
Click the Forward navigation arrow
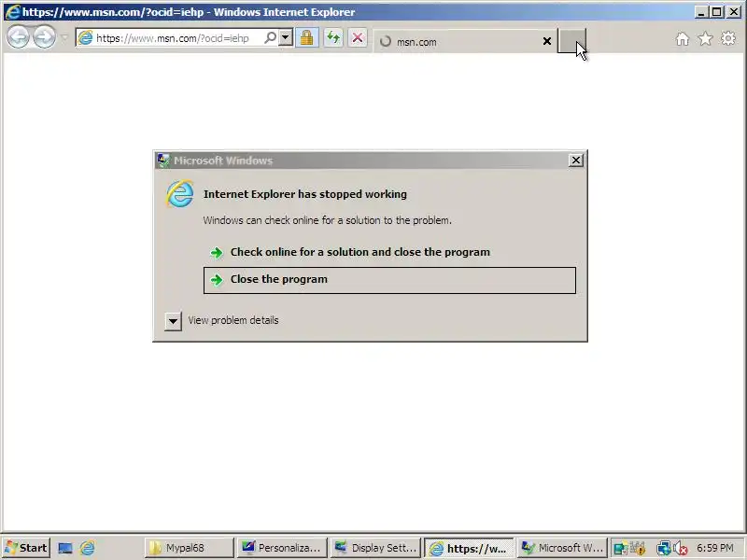click(44, 37)
